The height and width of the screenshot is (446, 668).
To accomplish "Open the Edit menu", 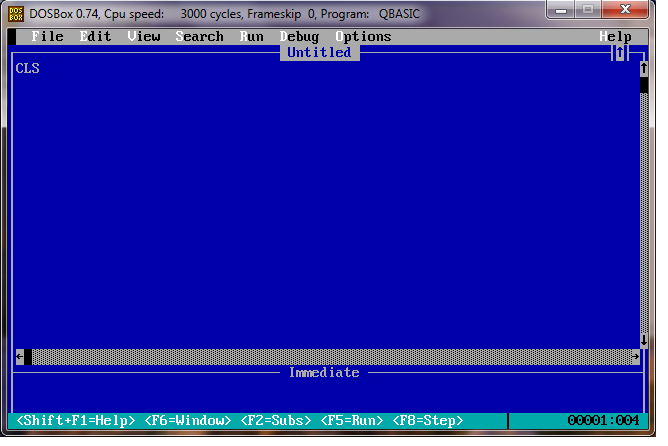I will [96, 37].
